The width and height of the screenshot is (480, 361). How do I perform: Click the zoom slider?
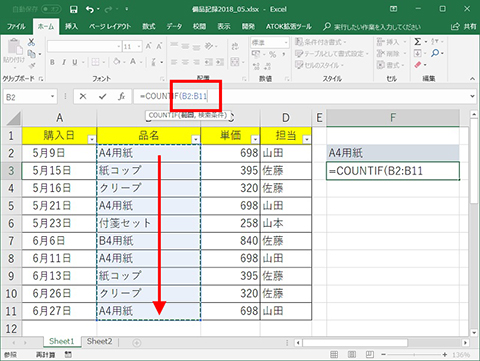(414, 354)
